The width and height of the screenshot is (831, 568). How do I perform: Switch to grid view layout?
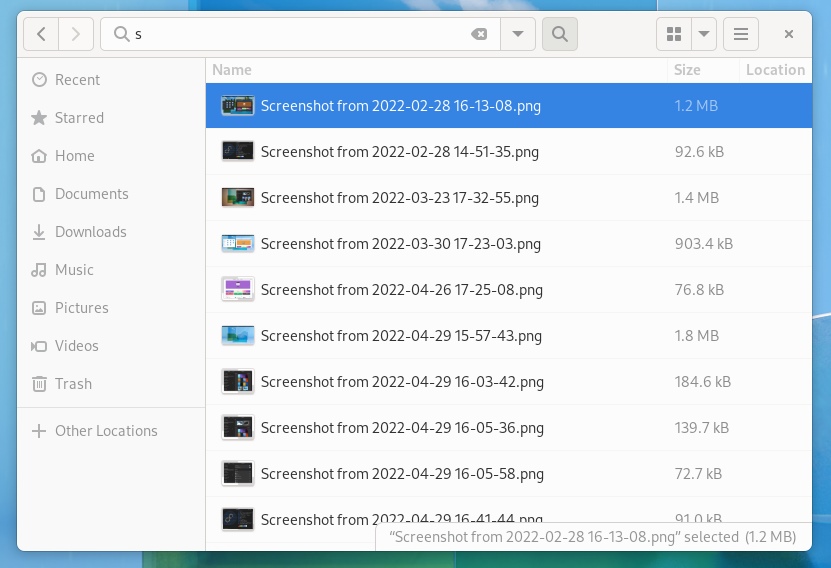pos(674,34)
